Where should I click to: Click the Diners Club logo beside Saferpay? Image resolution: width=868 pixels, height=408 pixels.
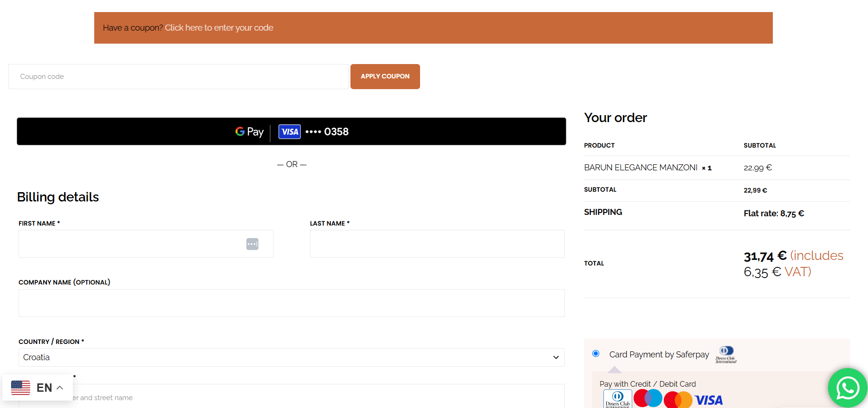coord(725,354)
